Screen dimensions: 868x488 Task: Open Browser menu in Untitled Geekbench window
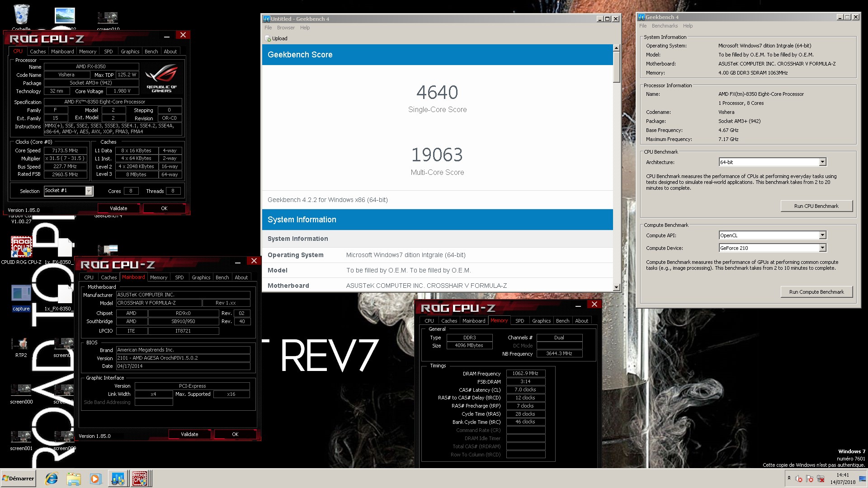286,28
